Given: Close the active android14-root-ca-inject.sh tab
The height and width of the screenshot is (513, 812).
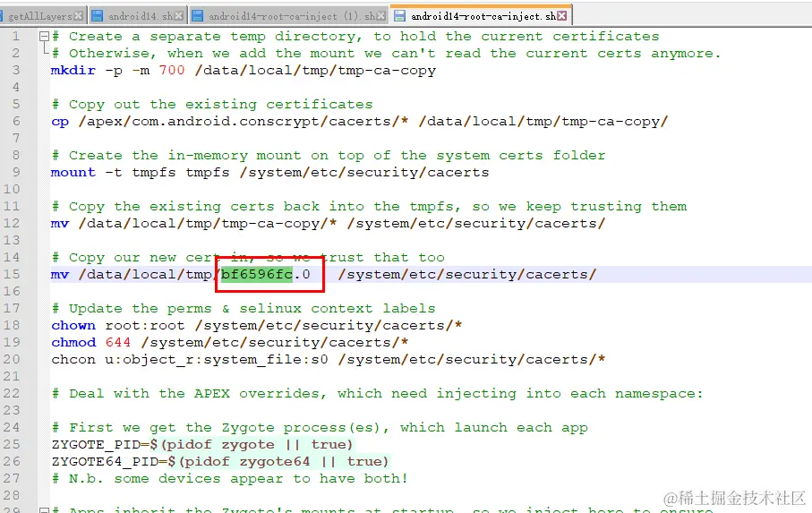Looking at the screenshot, I should coord(562,16).
